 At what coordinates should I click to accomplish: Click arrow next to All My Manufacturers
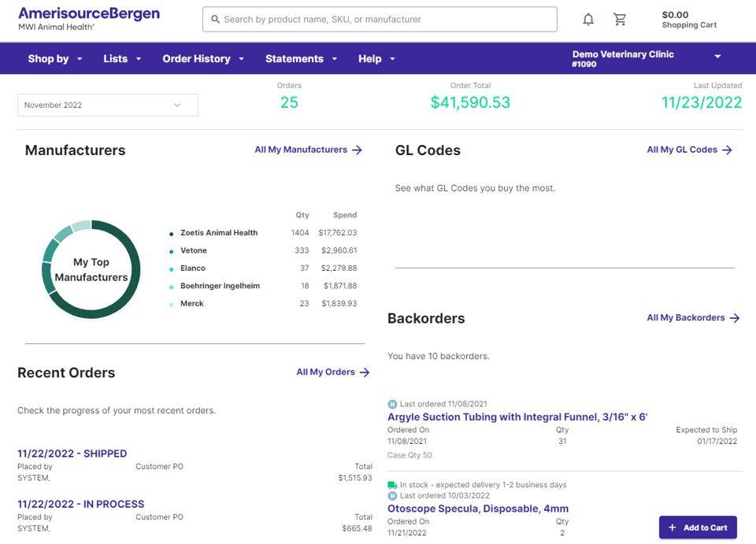(357, 150)
